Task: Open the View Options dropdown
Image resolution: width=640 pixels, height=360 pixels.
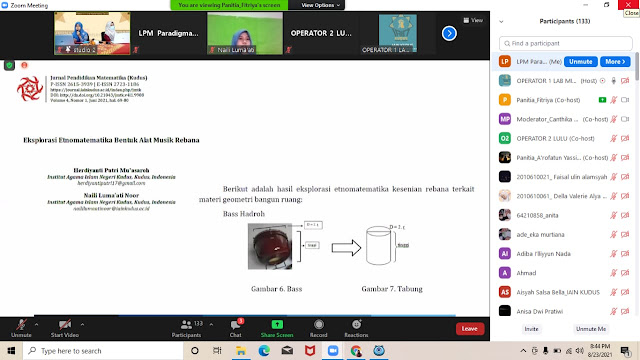Action: [320, 5]
